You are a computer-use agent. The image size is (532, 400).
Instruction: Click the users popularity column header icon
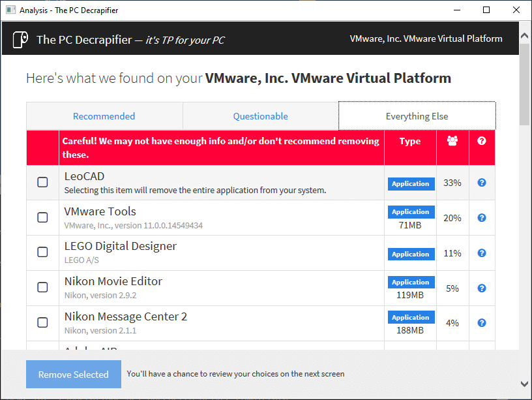(452, 140)
